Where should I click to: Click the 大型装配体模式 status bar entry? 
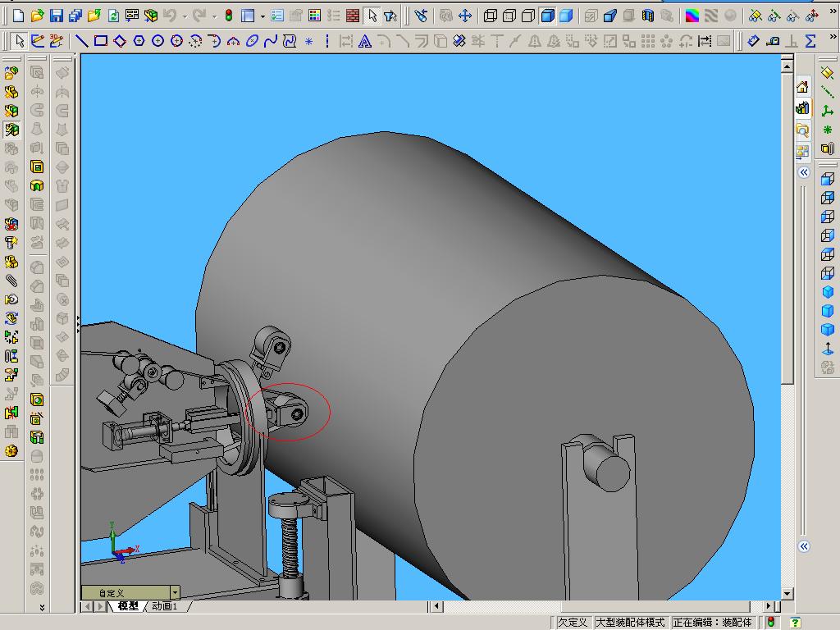[630, 622]
